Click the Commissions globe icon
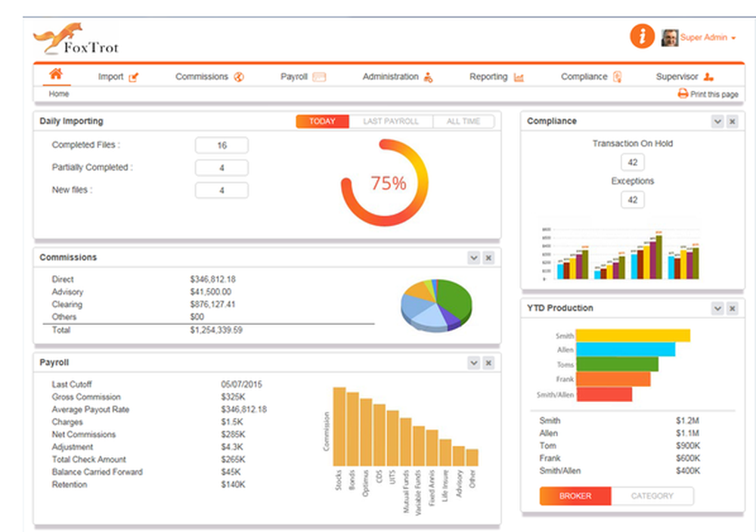This screenshot has width=756, height=532. 239,77
